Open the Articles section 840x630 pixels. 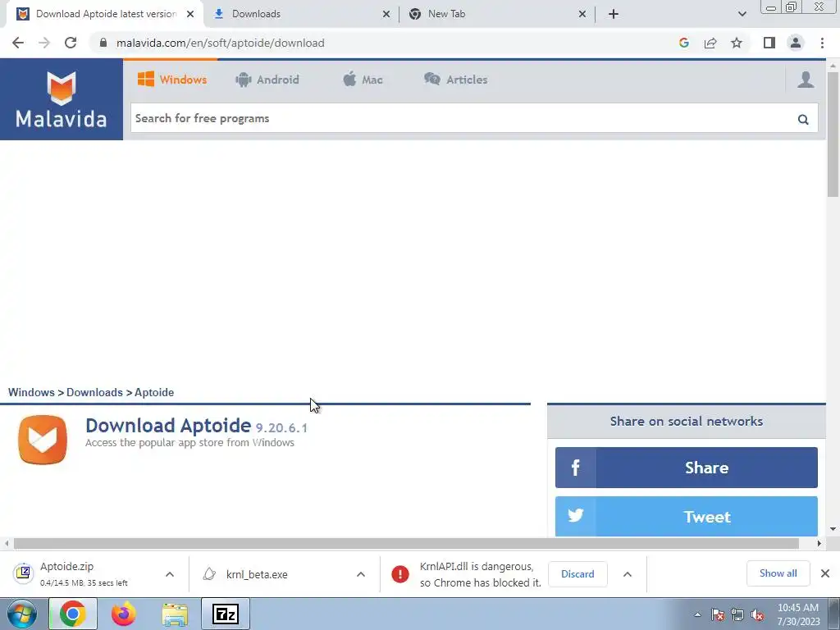coord(456,80)
